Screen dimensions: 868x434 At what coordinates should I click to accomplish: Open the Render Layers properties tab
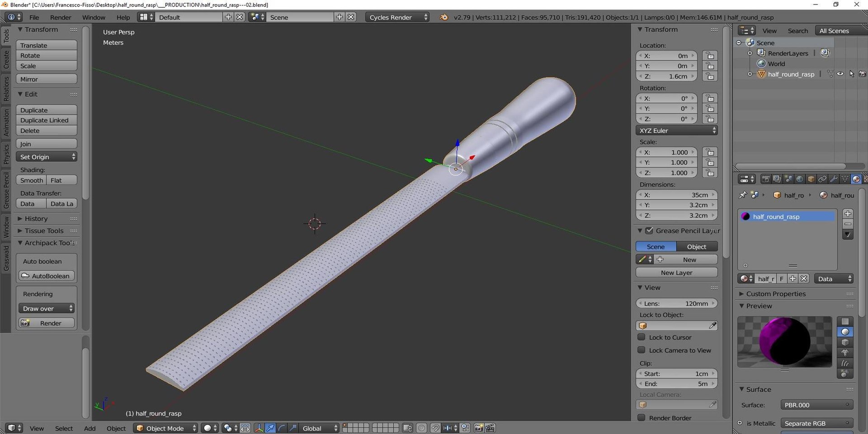(777, 179)
